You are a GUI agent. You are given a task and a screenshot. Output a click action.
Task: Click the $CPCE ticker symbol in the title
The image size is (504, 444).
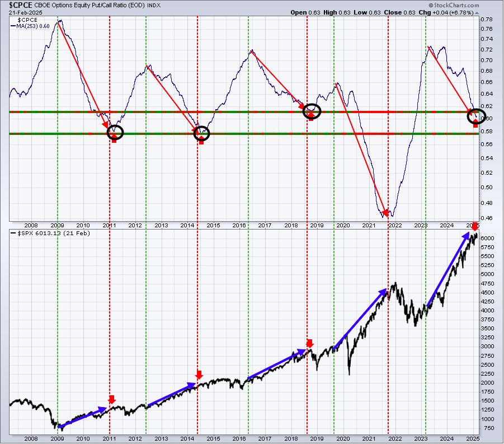click(21, 5)
